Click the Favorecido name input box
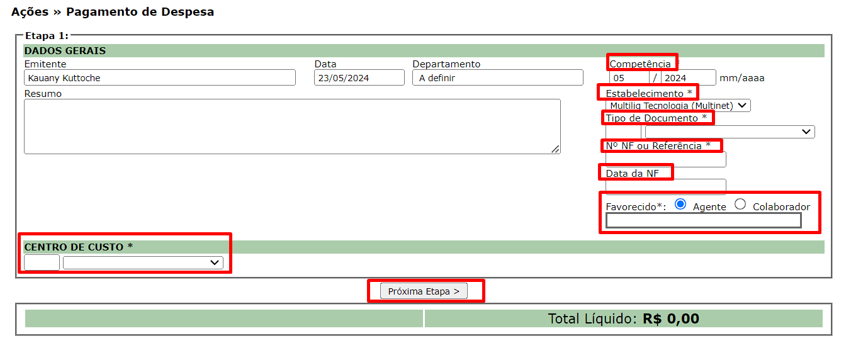Image resolution: width=868 pixels, height=343 pixels. tap(703, 220)
